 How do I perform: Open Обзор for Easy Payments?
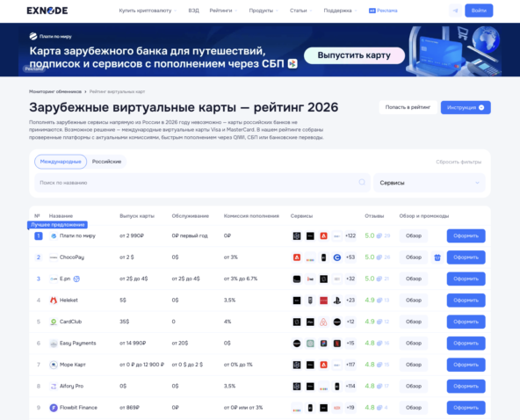click(414, 344)
